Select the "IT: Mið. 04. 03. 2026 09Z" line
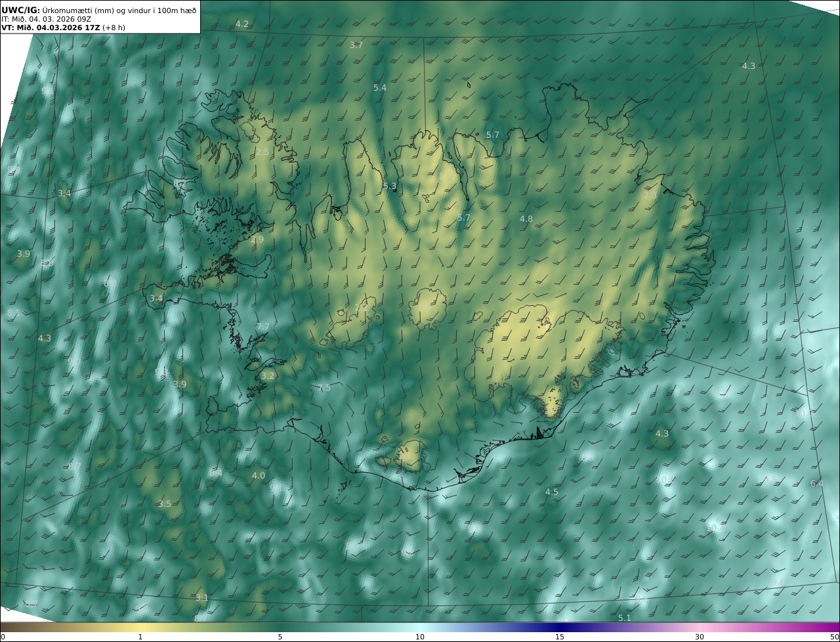840x642 pixels. (46, 19)
